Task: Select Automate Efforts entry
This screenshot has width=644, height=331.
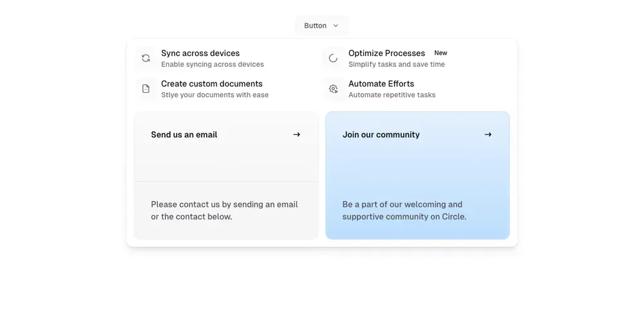Action: pos(381,84)
